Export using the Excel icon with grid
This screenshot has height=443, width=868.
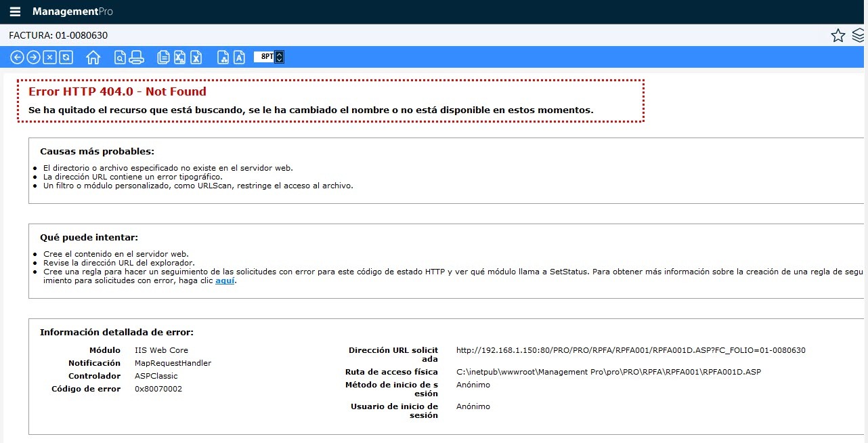(x=179, y=58)
